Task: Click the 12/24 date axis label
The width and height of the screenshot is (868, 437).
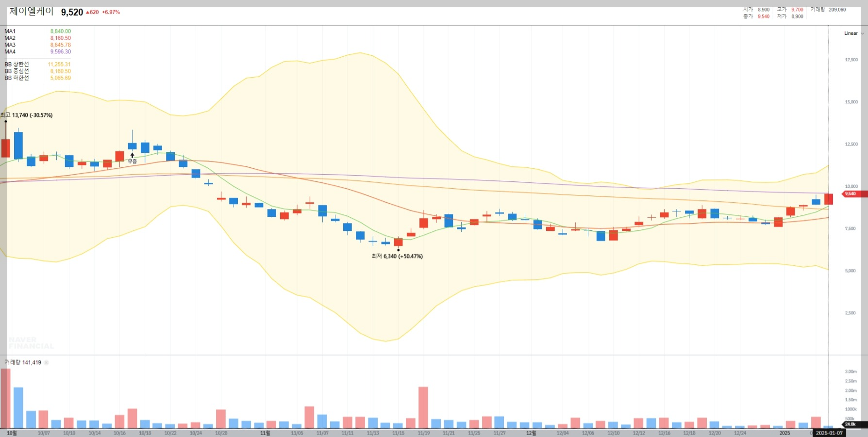Action: [740, 433]
